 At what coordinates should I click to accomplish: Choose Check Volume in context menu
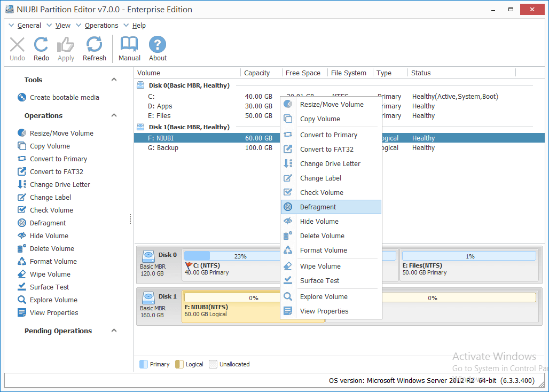click(331, 192)
